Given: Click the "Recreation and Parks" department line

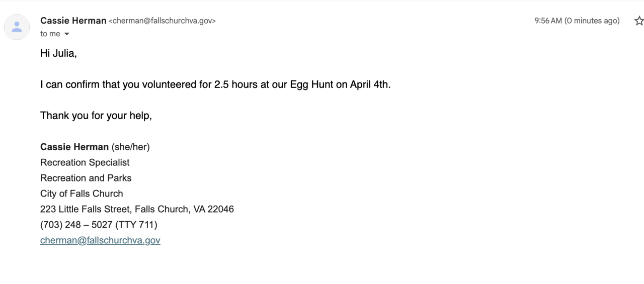Looking at the screenshot, I should point(86,178).
